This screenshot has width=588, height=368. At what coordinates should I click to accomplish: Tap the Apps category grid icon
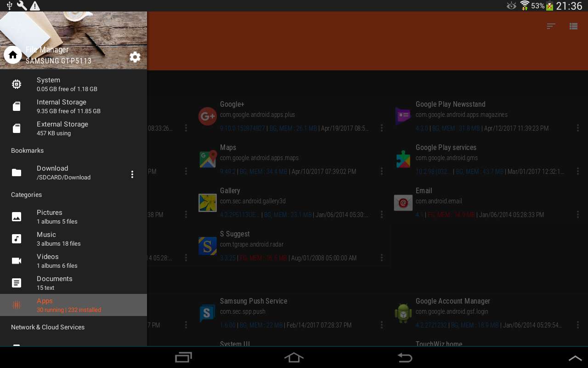pos(17,305)
